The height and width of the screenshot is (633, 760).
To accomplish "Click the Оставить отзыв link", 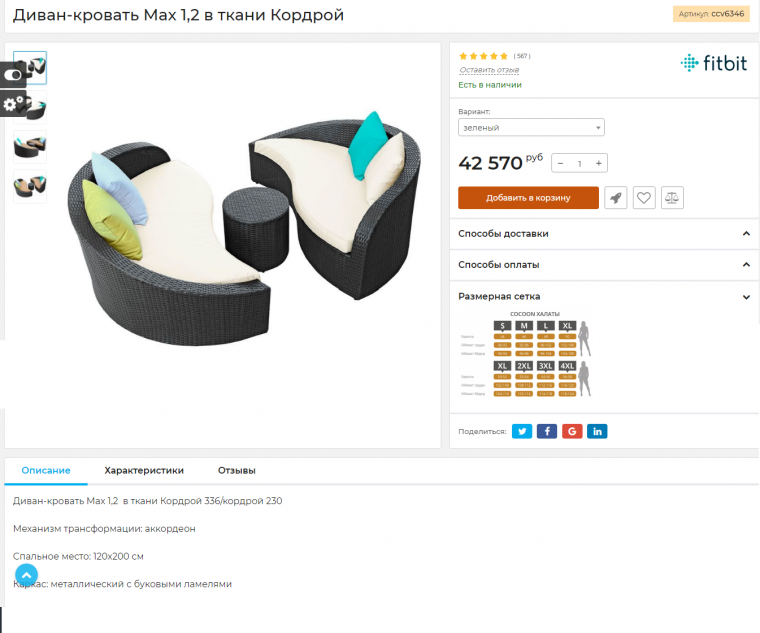I will (489, 70).
